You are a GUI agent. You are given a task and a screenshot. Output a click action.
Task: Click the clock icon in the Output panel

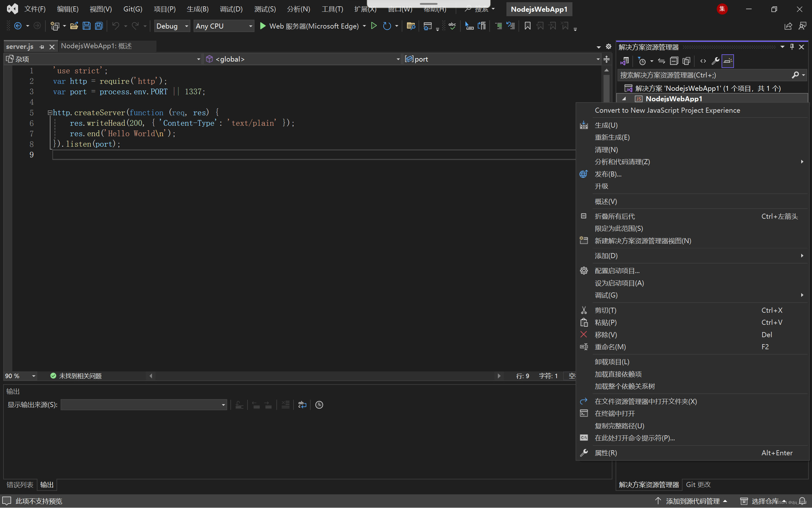(319, 405)
